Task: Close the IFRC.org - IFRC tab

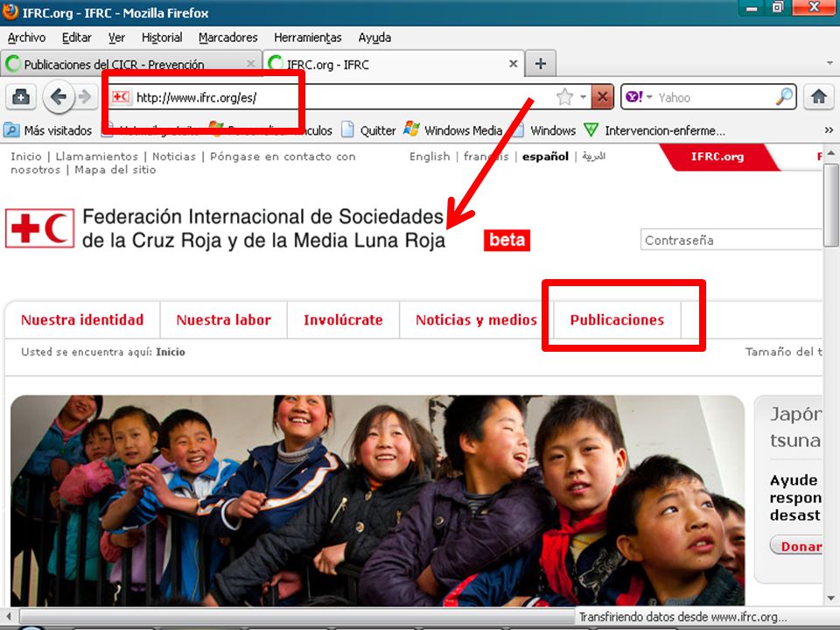Action: pos(514,64)
